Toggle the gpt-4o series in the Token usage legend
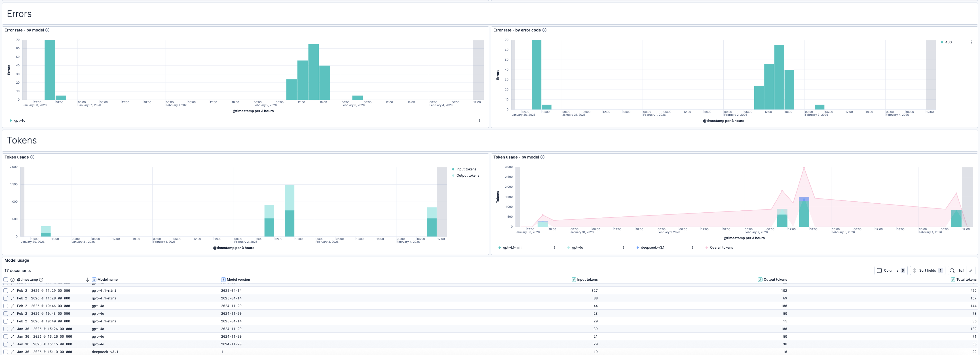This screenshot has width=980, height=355. [x=577, y=247]
